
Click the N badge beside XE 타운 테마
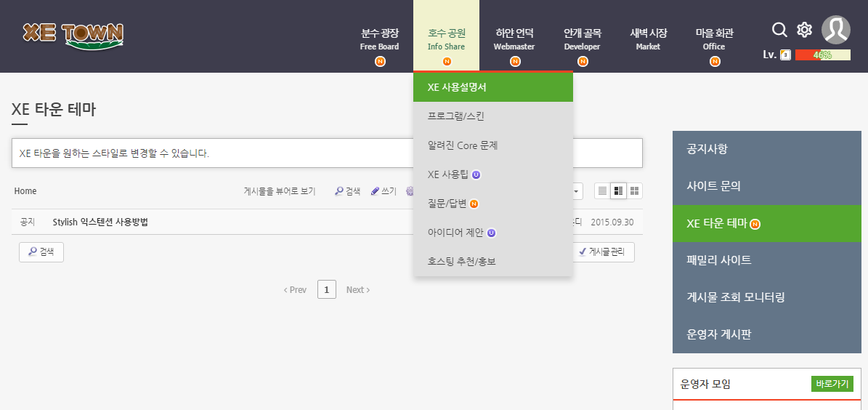click(755, 224)
